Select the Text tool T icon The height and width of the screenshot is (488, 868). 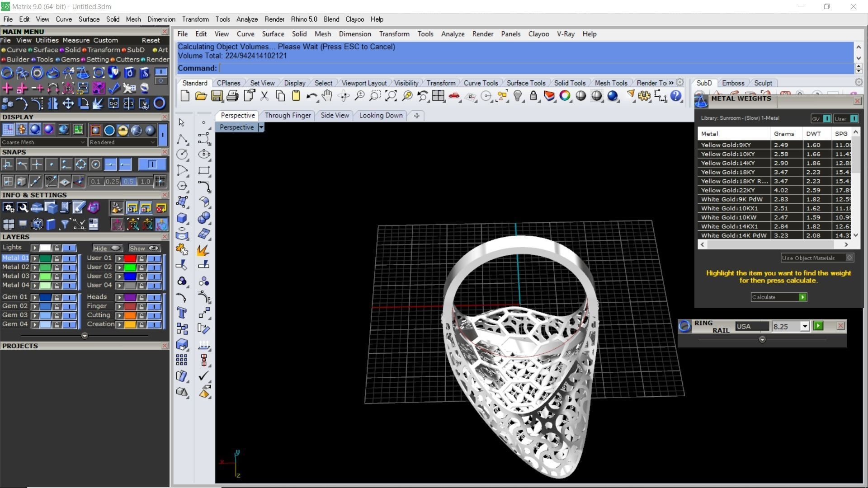click(182, 312)
